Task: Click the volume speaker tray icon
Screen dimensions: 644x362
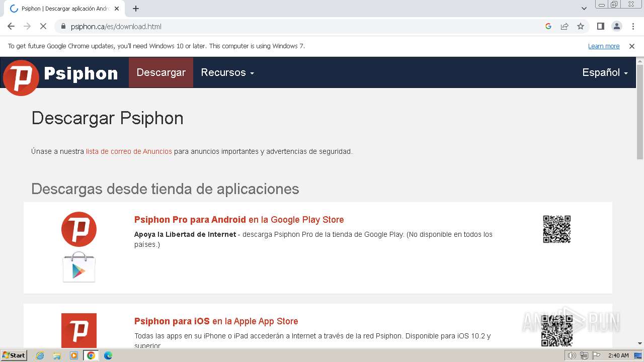Action: [572, 355]
